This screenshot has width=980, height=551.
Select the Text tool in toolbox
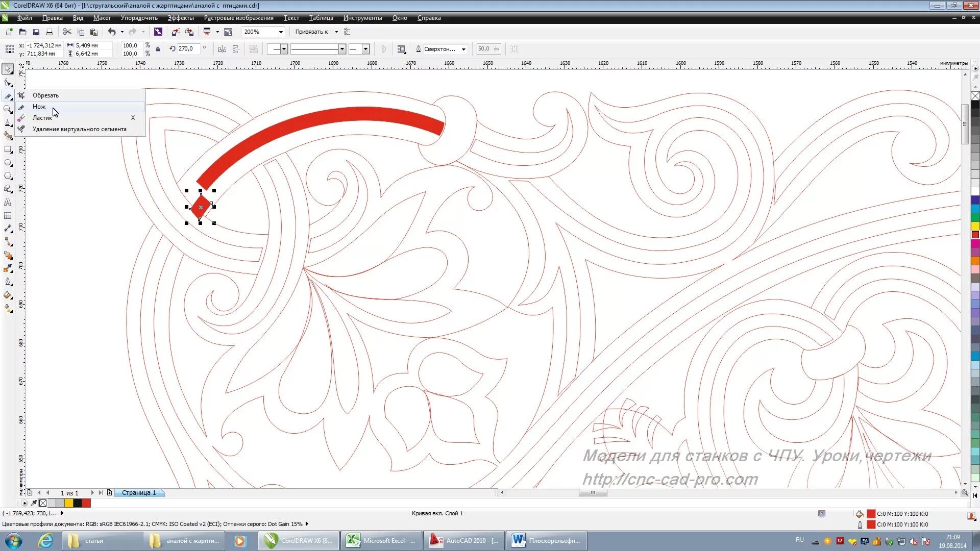(8, 202)
